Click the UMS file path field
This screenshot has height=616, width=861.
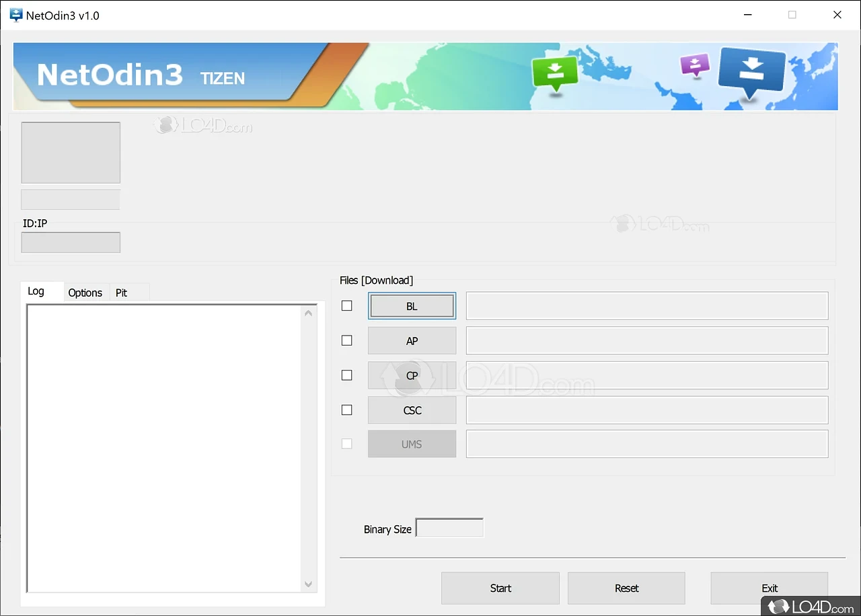647,445
